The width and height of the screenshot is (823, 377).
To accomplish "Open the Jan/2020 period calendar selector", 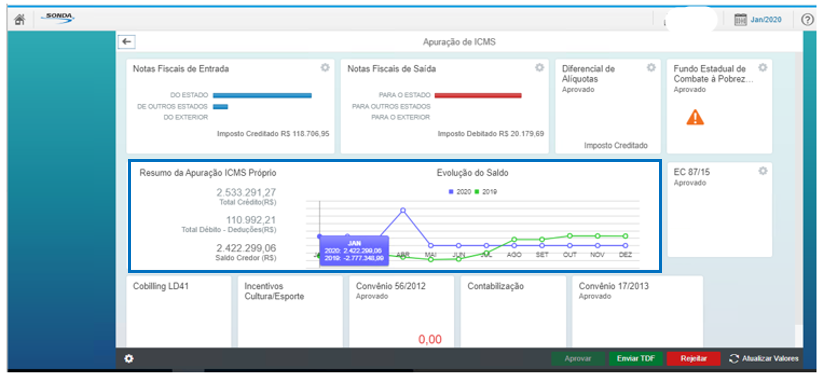I will pyautogui.click(x=757, y=20).
